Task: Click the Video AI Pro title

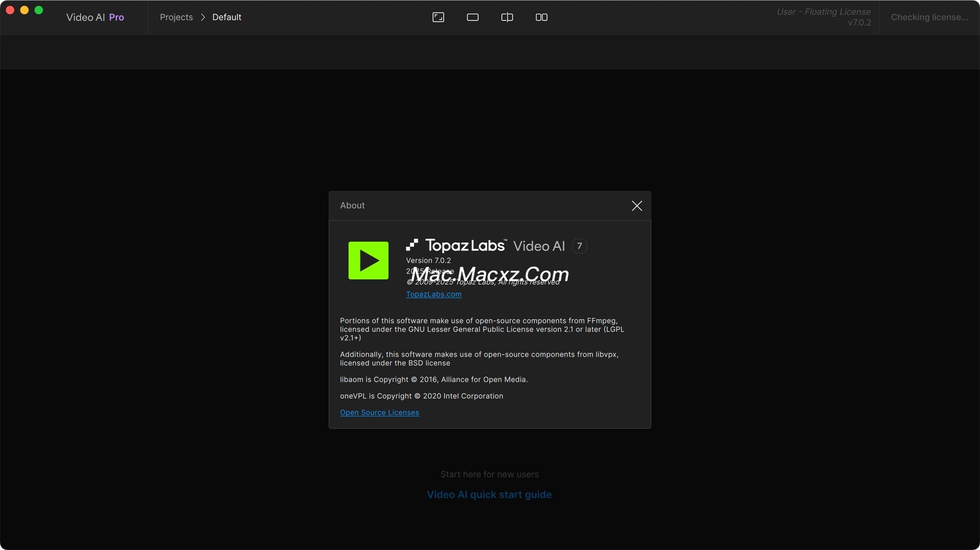Action: pyautogui.click(x=95, y=17)
